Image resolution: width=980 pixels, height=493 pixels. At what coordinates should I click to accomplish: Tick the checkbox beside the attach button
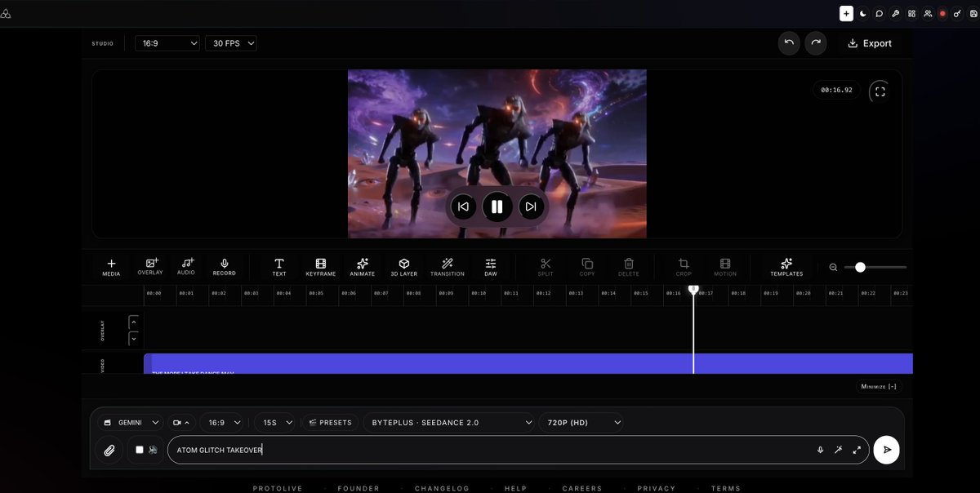[140, 450]
